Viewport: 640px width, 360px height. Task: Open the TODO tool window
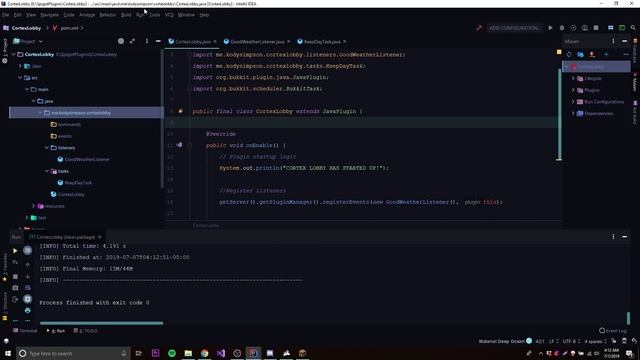tap(85, 331)
